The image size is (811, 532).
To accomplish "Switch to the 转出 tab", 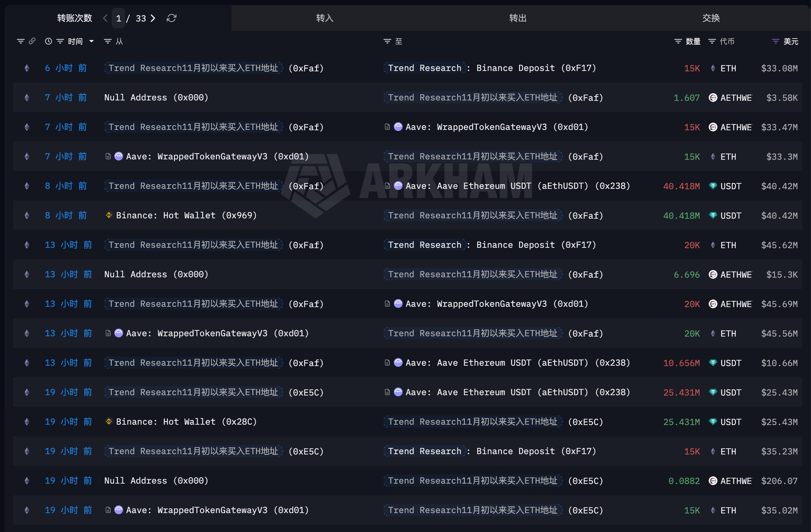I will 518,18.
